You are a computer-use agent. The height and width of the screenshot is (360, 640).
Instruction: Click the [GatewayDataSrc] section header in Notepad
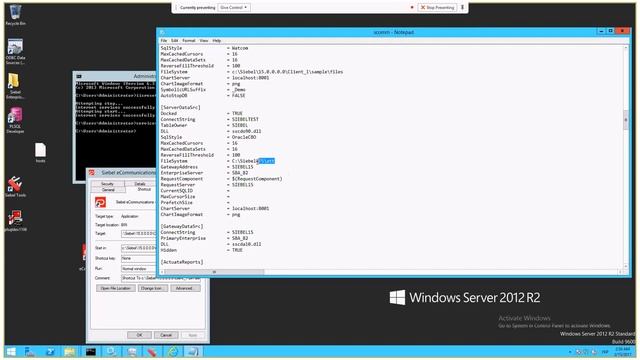[x=182, y=226]
